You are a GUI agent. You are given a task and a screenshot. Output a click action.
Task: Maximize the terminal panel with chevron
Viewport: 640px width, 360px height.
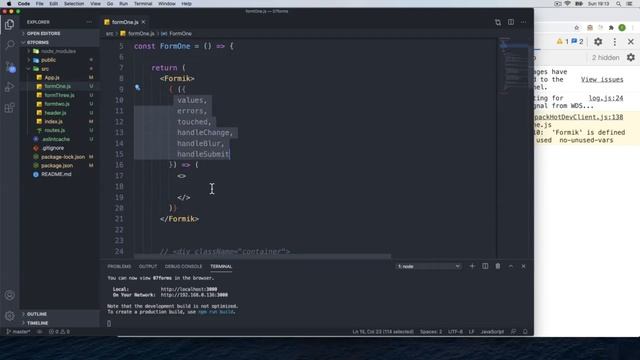point(511,266)
